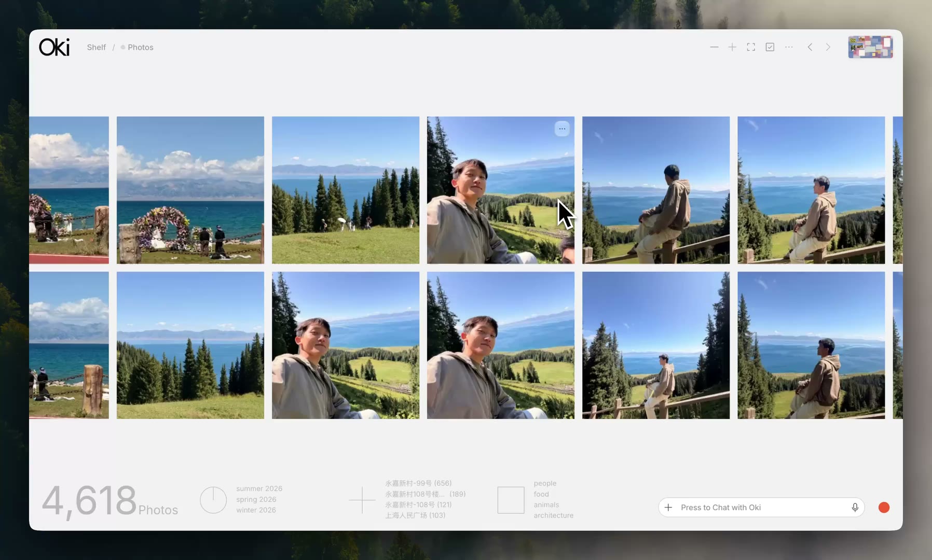The width and height of the screenshot is (932, 560).
Task: Open the ellipsis menu on the hovered selfie photo
Action: [562, 129]
